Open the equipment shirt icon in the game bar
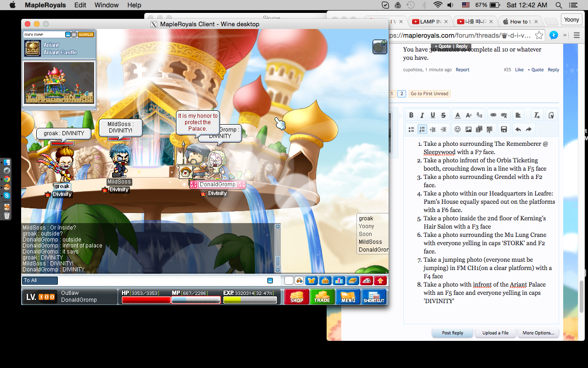Image resolution: width=588 pixels, height=368 pixels. pos(311,280)
